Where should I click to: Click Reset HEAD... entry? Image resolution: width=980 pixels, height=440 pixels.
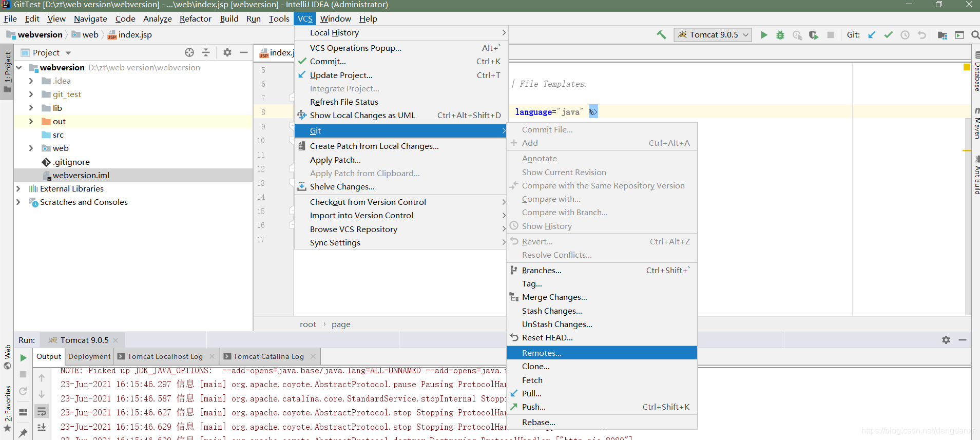pyautogui.click(x=602, y=337)
